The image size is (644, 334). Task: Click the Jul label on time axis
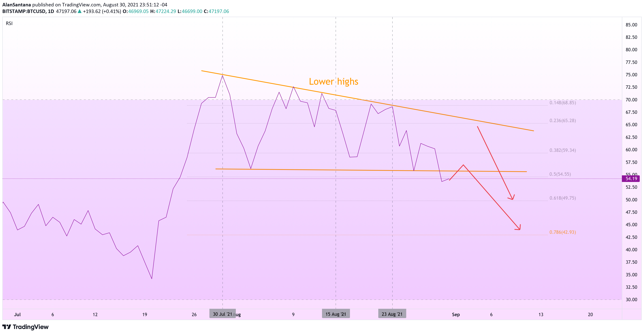coord(17,315)
